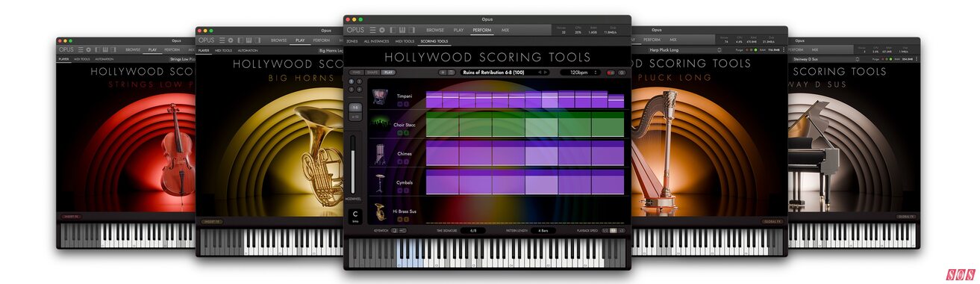Click the Play mode button in scoring tools
This screenshot has height=284, width=980.
(388, 72)
